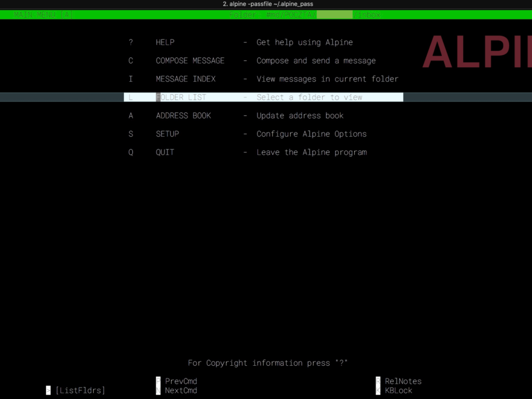Click the 'R' key beside RelNotes
Screen dimensions: 532x399
coord(378,381)
